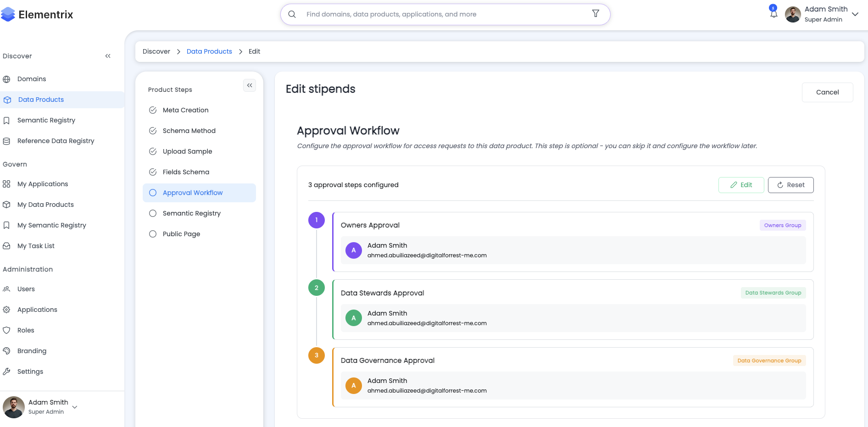Image resolution: width=868 pixels, height=427 pixels.
Task: Open My Applications via its grid icon
Action: 6,183
